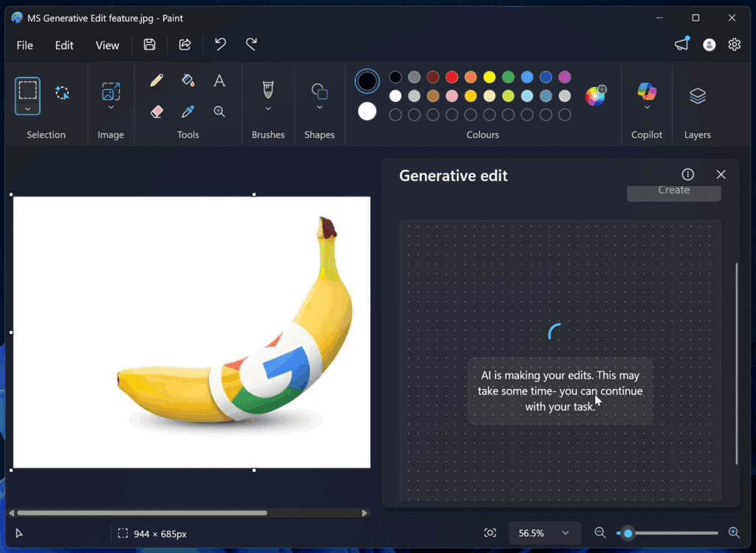This screenshot has height=553, width=756.
Task: Click Undo in the toolbar
Action: click(x=219, y=44)
